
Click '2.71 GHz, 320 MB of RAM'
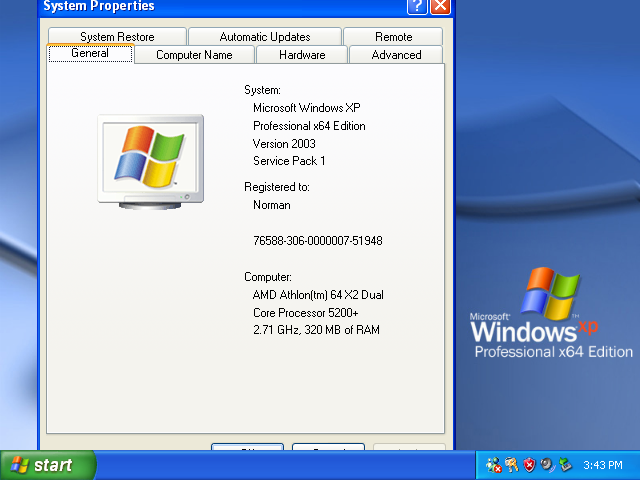point(316,330)
